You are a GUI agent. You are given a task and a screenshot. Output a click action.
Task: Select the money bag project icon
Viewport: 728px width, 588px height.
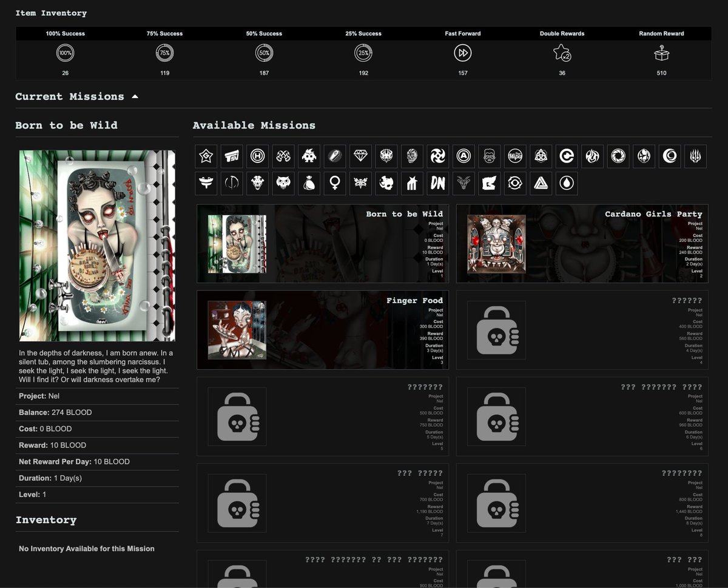point(309,183)
